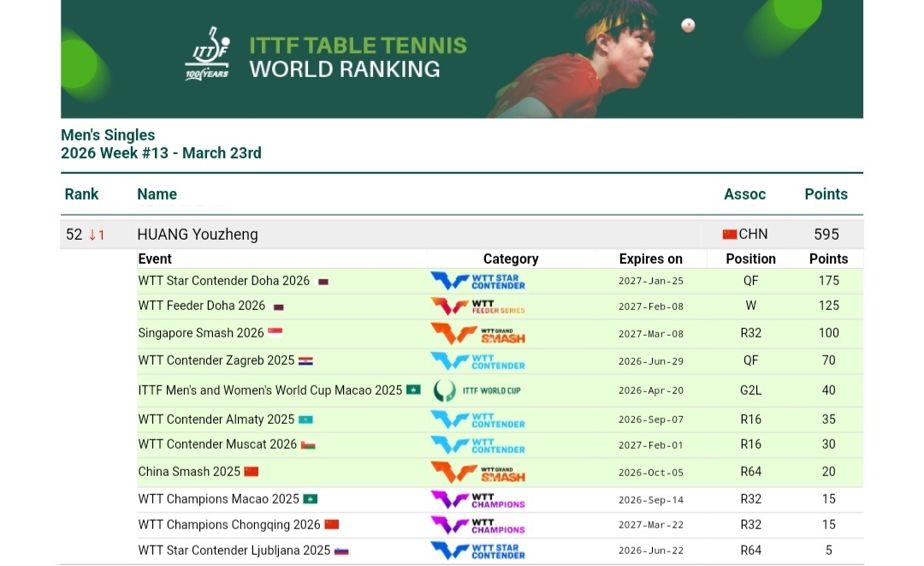
Task: Click expiry date 2027-Feb-08
Action: point(650,307)
